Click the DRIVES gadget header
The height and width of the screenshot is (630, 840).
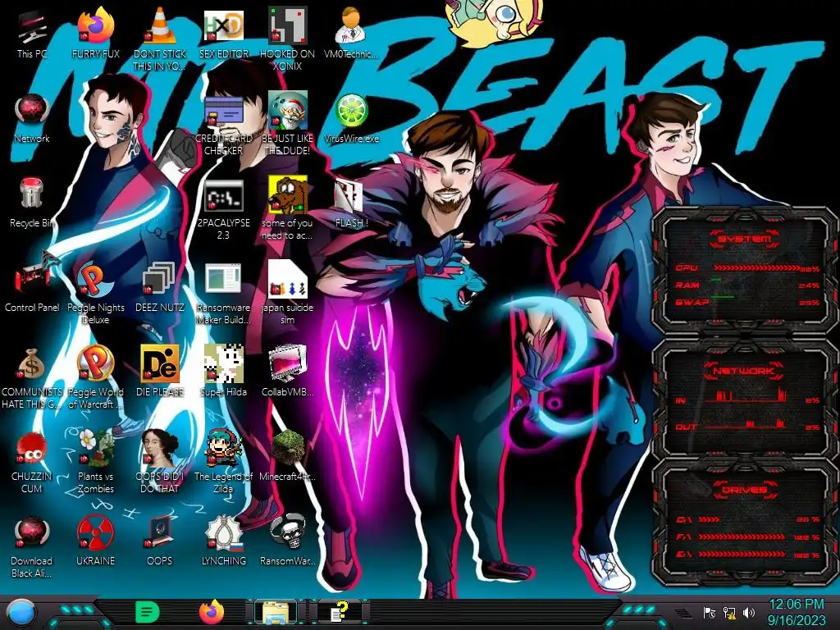click(x=743, y=490)
